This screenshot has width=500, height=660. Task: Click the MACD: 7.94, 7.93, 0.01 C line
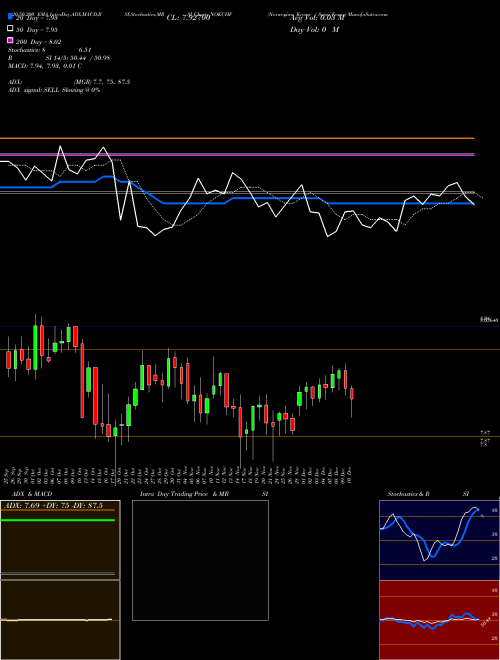click(45, 66)
